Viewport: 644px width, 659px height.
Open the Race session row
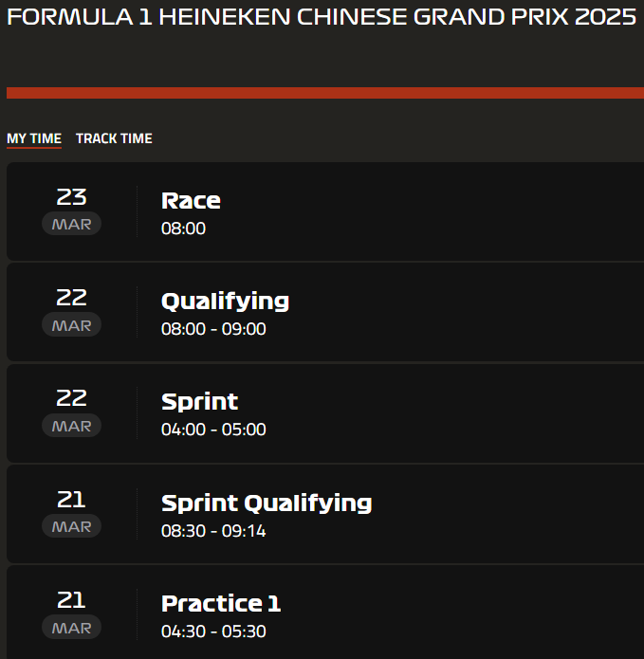(x=325, y=211)
